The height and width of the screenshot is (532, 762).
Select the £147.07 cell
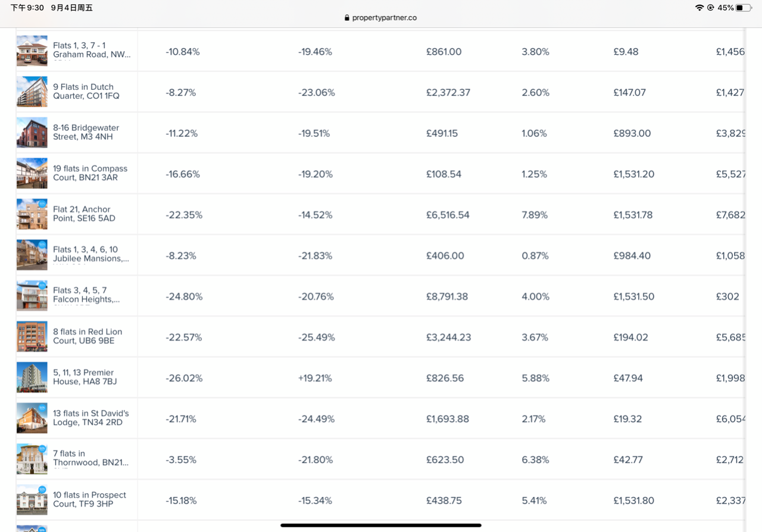click(629, 93)
